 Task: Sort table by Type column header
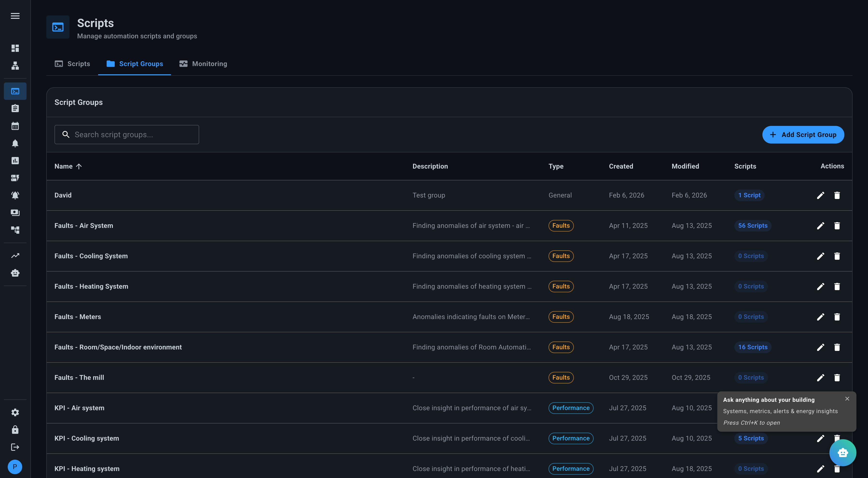[x=556, y=166]
